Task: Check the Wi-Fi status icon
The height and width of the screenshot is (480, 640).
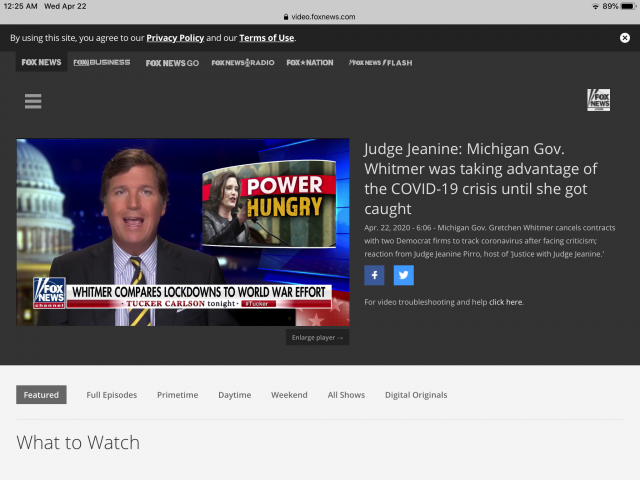Action: pyautogui.click(x=596, y=6)
